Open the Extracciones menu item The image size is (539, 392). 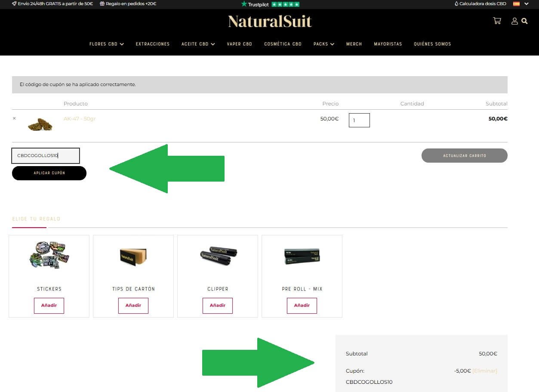click(153, 44)
